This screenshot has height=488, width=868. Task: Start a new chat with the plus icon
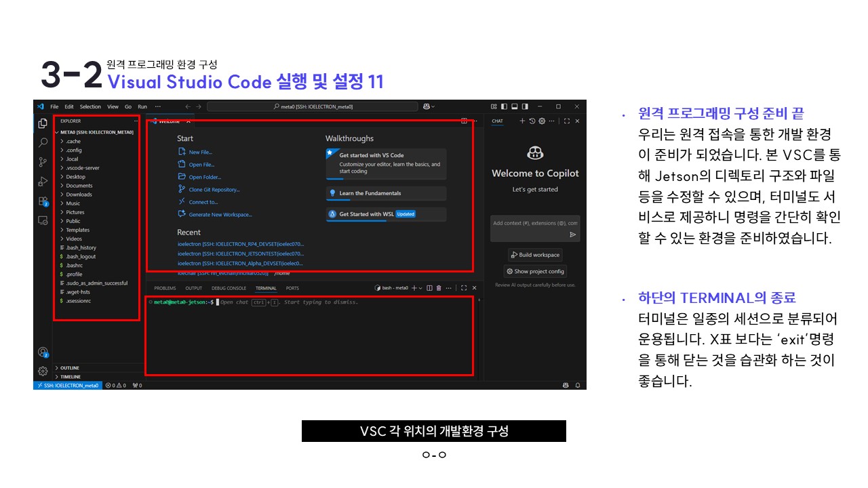pos(522,121)
